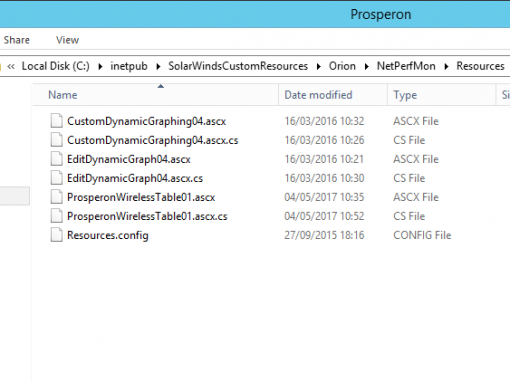Click date 16/03/2016 10:32

(x=324, y=121)
